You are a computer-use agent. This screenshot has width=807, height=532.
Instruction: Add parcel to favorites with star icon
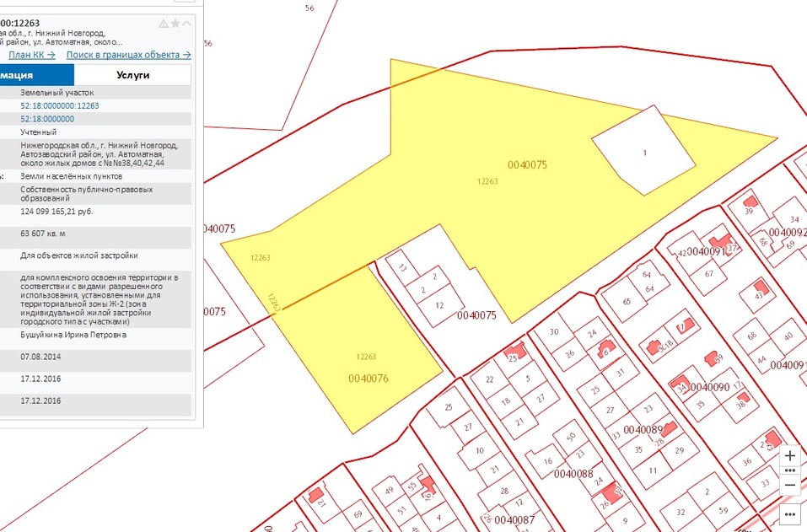175,24
